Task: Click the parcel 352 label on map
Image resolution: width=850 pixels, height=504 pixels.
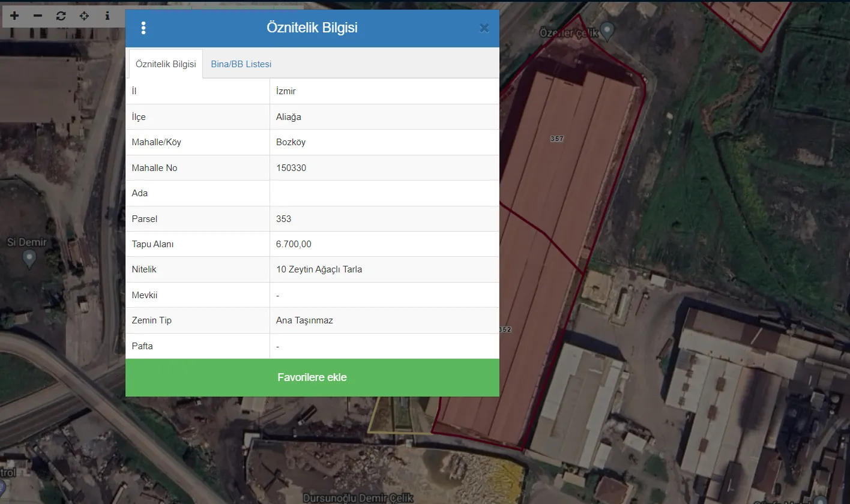Action: pos(505,329)
